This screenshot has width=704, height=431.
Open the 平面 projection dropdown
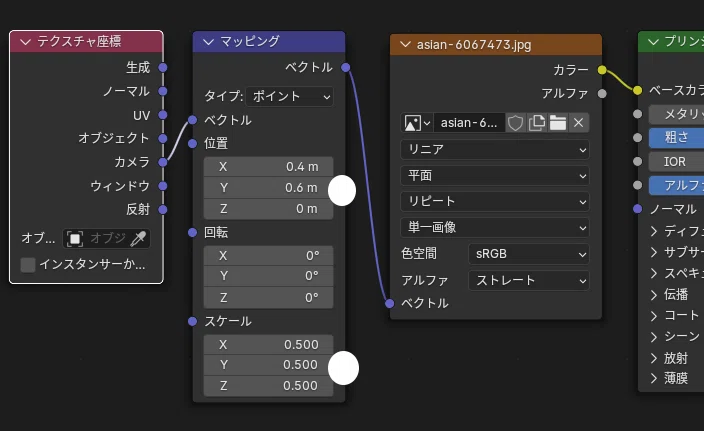tap(495, 176)
